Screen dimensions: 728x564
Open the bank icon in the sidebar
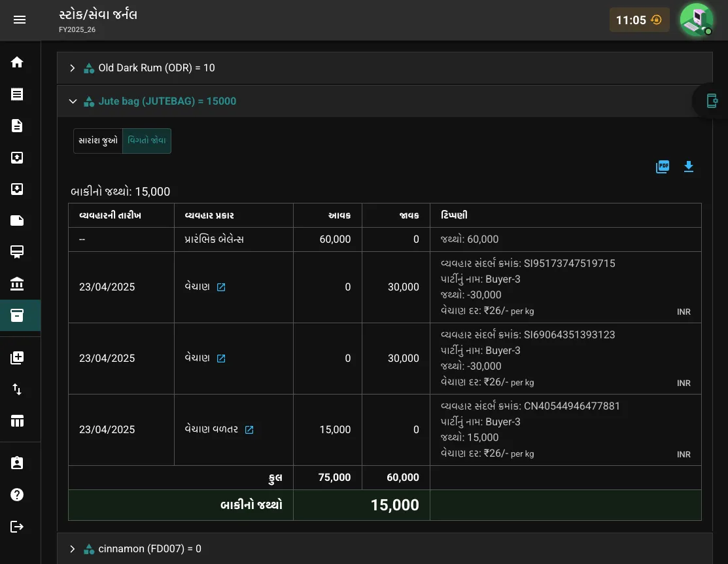[x=17, y=283]
